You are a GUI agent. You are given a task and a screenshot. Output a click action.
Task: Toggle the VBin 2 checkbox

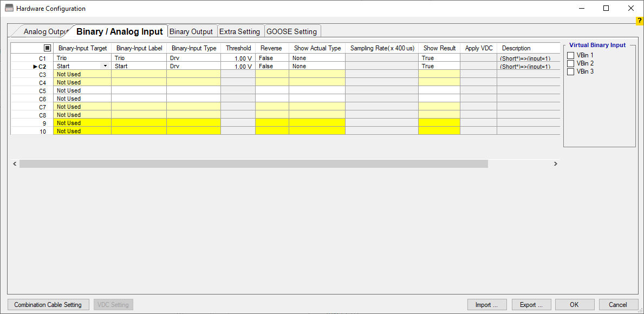[x=570, y=64]
